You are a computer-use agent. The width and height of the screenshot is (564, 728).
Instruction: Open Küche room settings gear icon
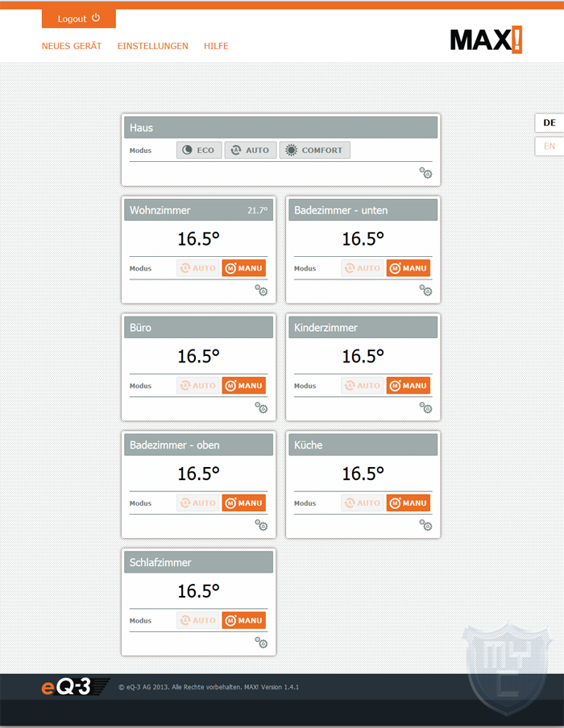point(425,525)
